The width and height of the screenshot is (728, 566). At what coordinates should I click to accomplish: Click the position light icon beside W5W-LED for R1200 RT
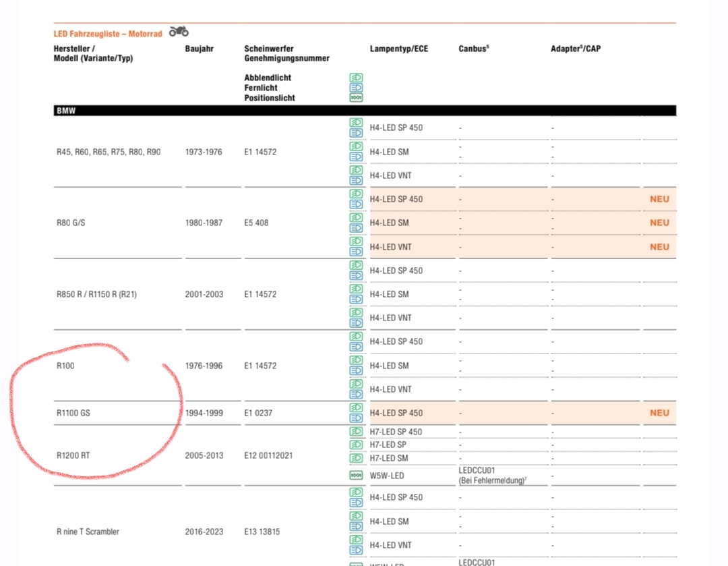tap(356, 476)
